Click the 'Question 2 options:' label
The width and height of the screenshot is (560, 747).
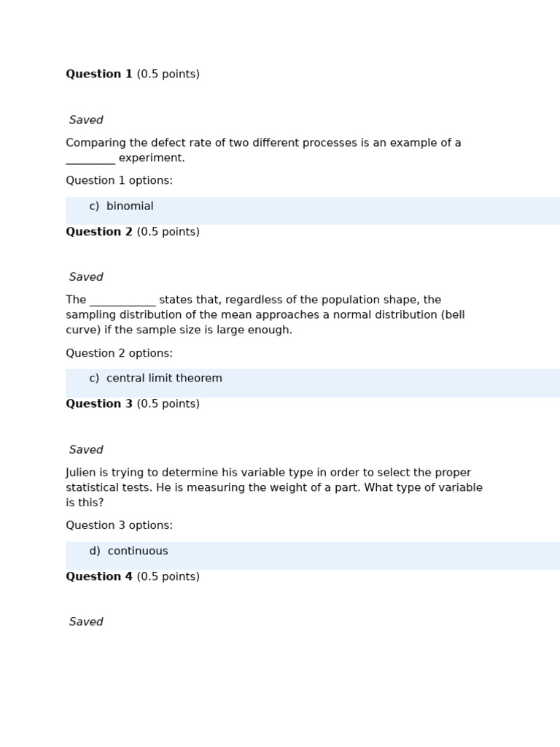pos(119,354)
